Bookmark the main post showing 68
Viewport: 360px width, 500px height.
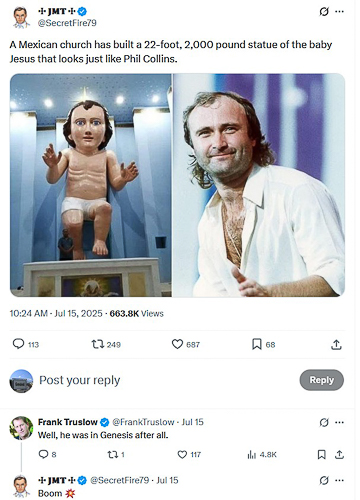pos(263,344)
